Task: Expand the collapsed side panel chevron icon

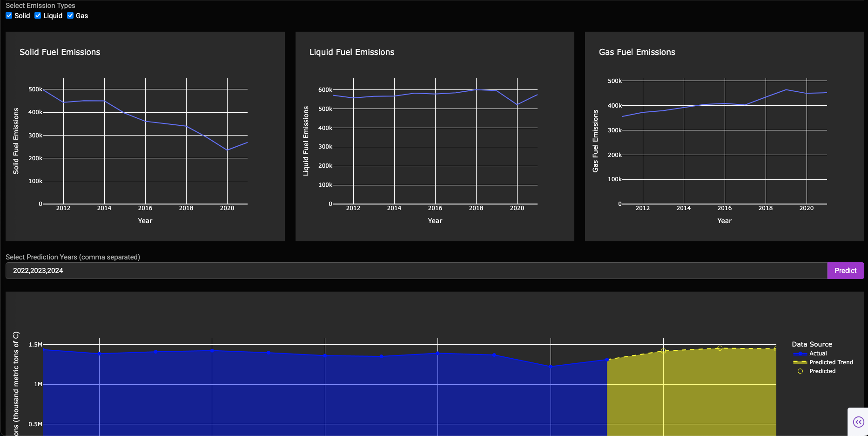Action: tap(858, 422)
